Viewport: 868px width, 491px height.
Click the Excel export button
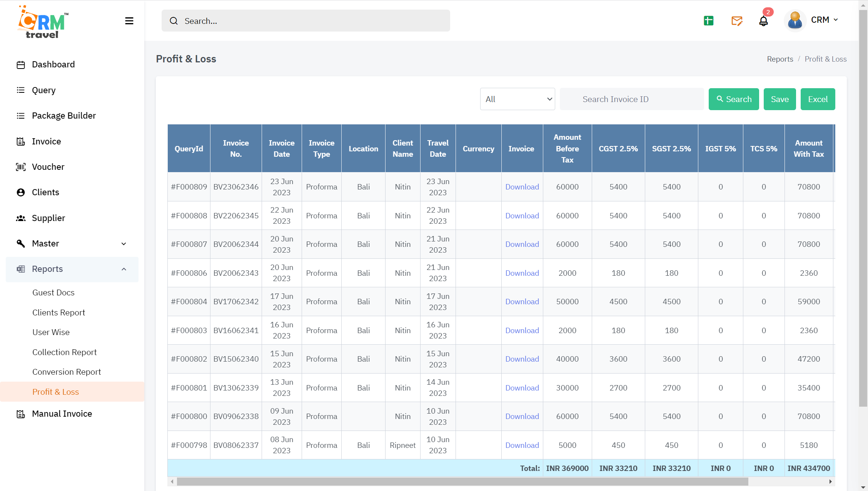(818, 99)
